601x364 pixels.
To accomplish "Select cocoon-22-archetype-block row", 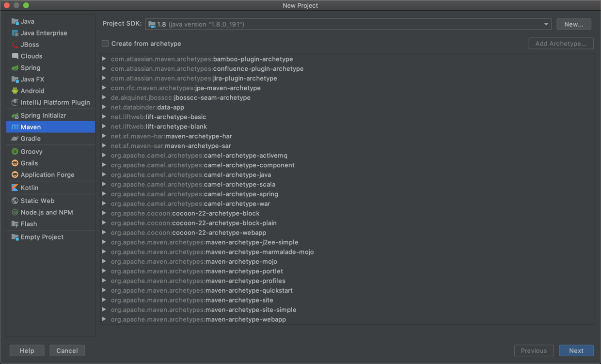I will pos(348,213).
